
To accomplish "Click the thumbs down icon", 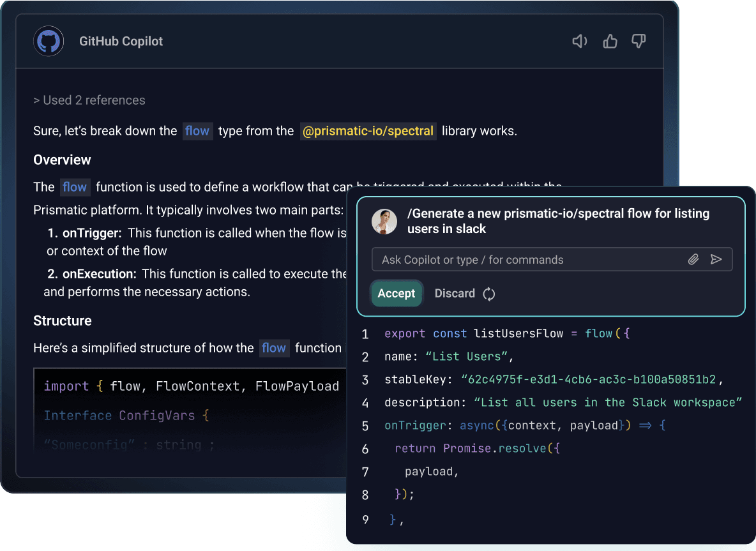I will coord(639,41).
